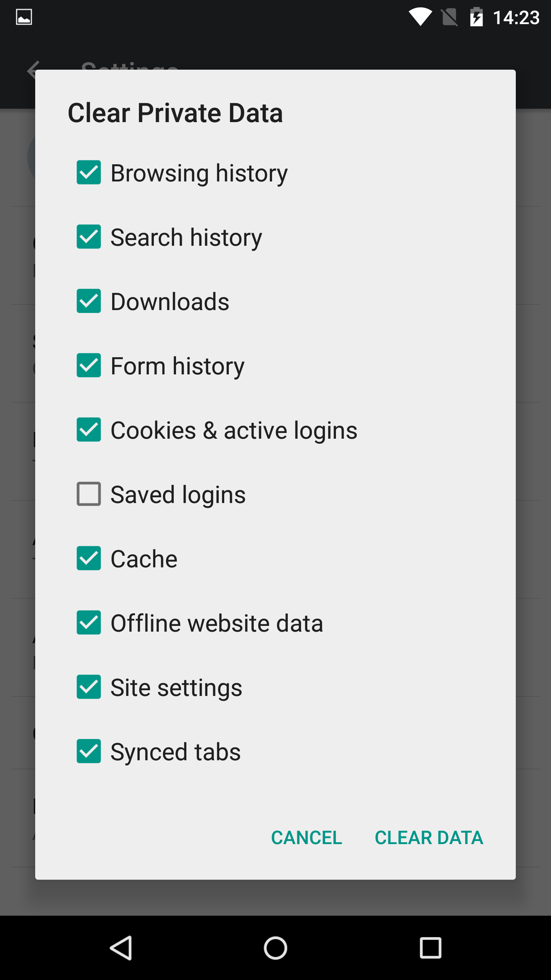The image size is (551, 980).
Task: Uncheck the Browsing history checkbox
Action: click(x=89, y=173)
